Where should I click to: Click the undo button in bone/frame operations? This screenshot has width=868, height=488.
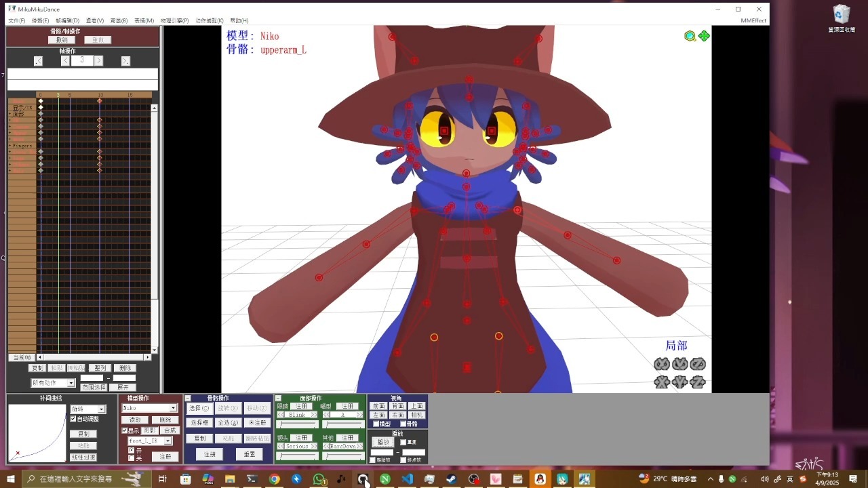pyautogui.click(x=62, y=40)
